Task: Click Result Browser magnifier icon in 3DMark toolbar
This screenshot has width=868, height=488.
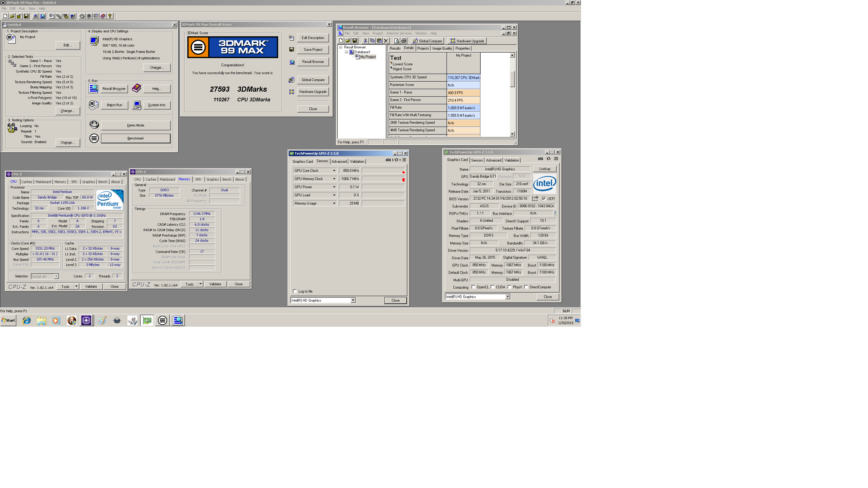Action: (x=42, y=16)
